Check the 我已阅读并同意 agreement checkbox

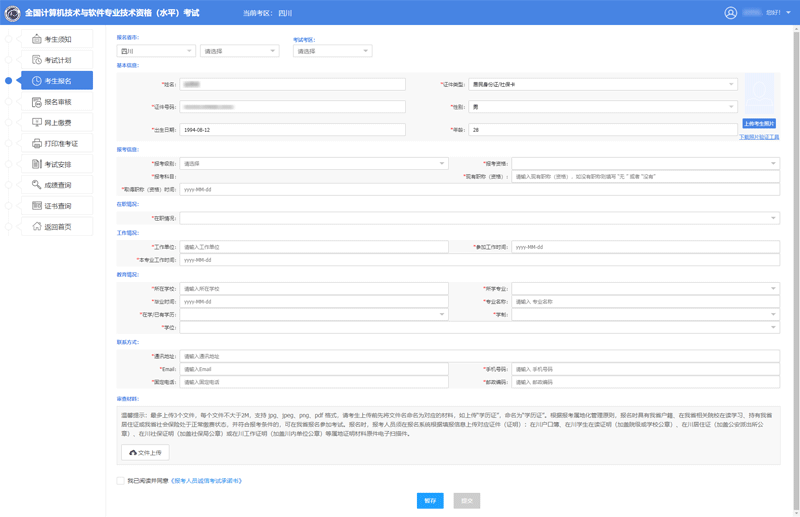click(x=121, y=481)
